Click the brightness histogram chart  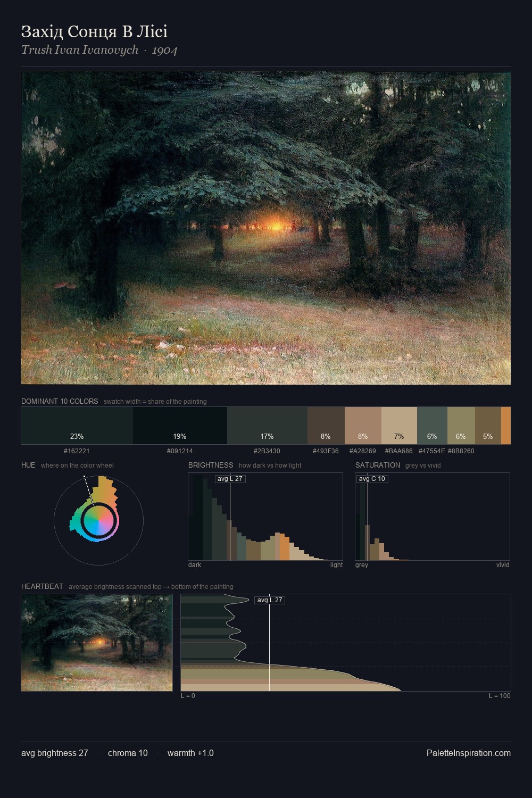pos(265,517)
